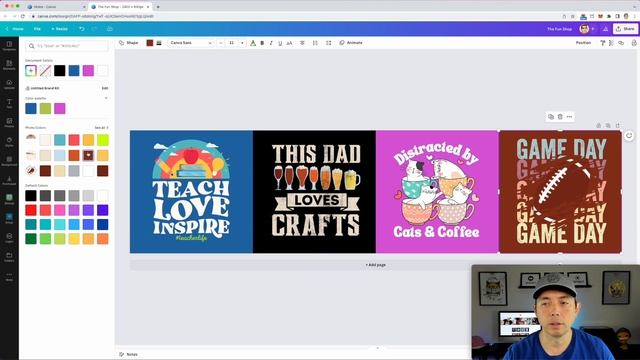Increase the font size with plus
Viewport: 640px width, 360px height.
242,43
